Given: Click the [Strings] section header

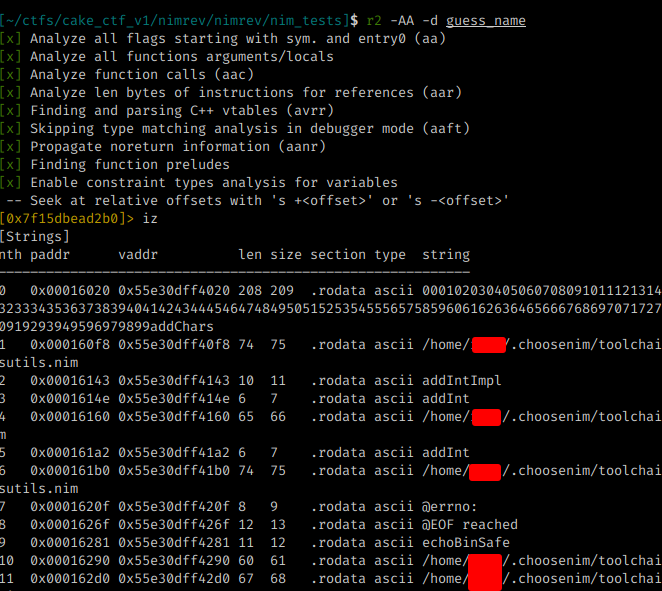Looking at the screenshot, I should coord(35,237).
